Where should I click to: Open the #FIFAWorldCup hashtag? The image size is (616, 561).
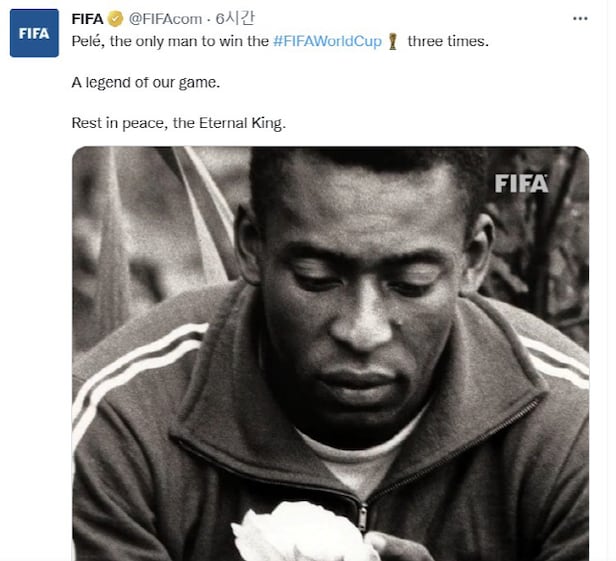click(x=327, y=41)
